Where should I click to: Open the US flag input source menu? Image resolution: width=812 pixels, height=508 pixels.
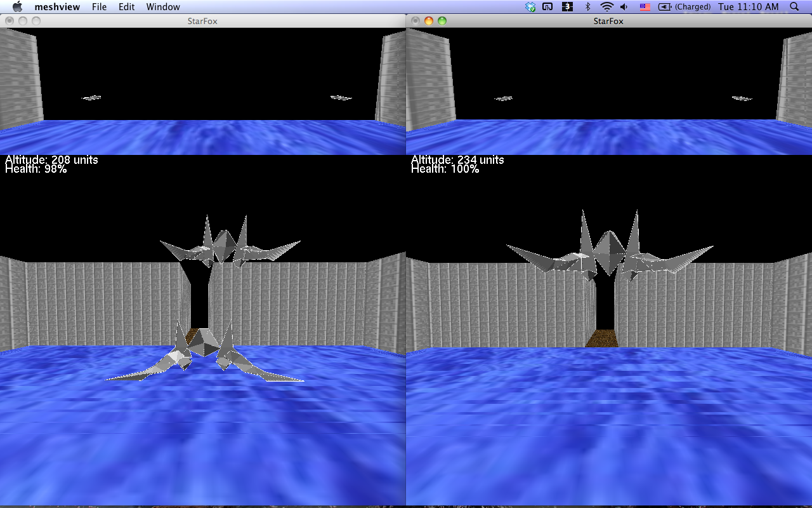point(645,7)
